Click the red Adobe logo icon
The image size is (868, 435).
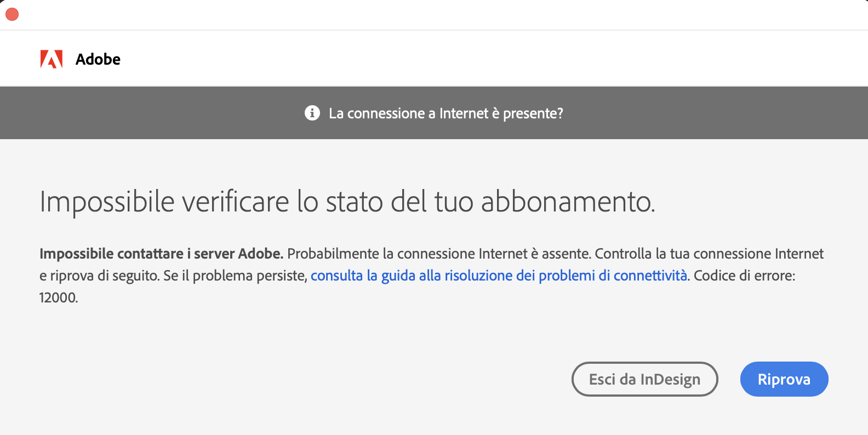pos(52,59)
